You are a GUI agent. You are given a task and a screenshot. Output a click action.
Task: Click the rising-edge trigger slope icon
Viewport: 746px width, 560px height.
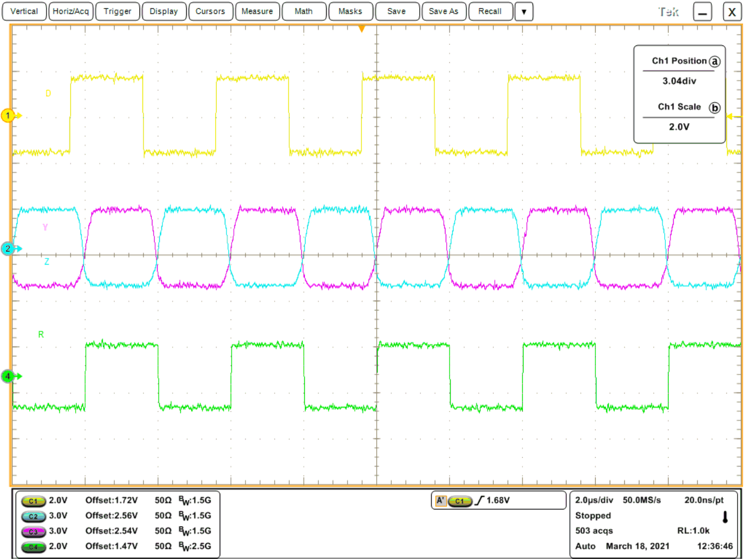[479, 501]
